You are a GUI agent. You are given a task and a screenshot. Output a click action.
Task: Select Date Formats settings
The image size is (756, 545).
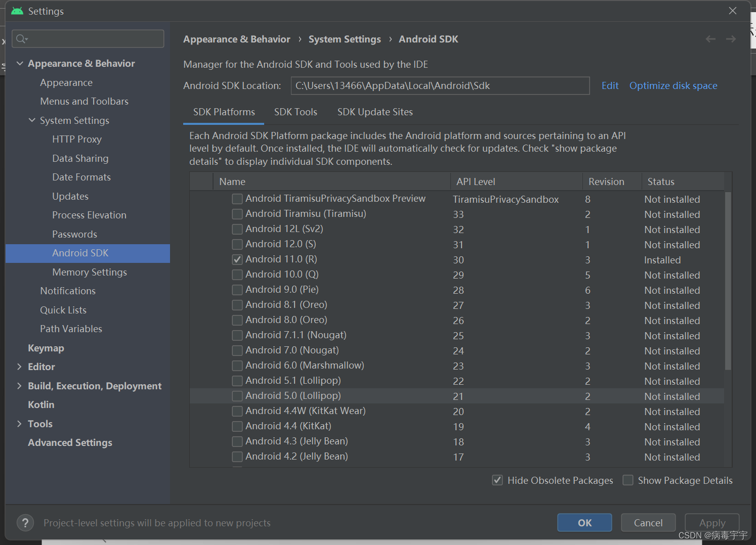point(81,177)
